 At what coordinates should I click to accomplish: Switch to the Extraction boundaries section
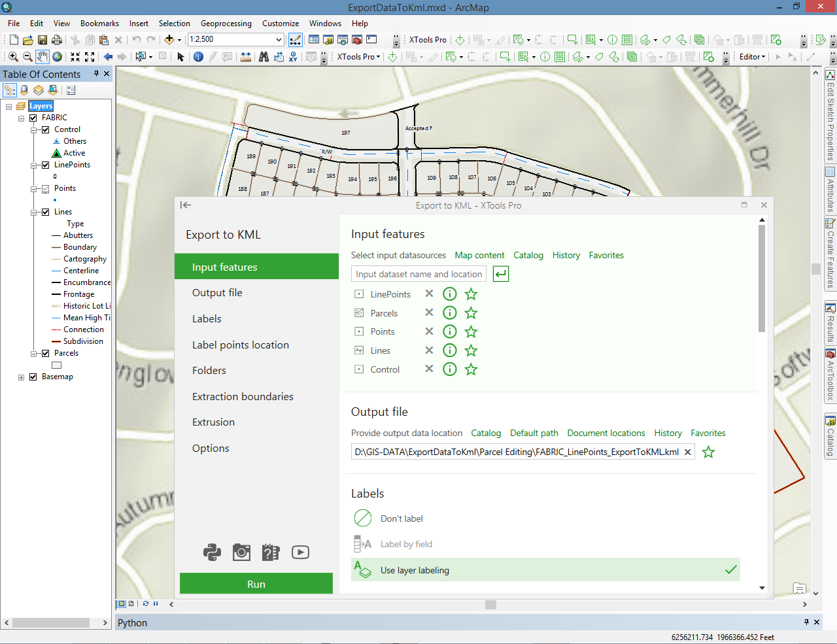(243, 396)
